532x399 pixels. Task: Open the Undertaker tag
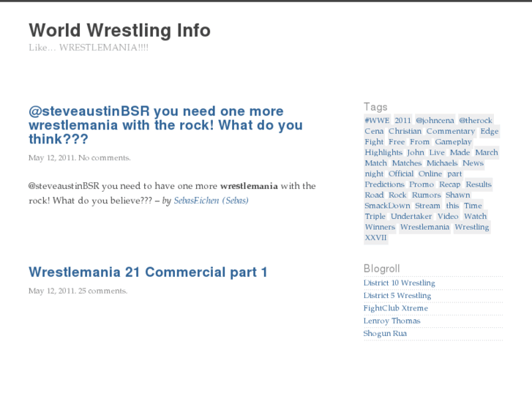click(x=411, y=217)
